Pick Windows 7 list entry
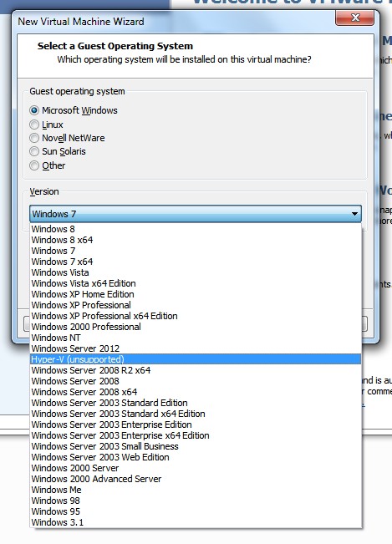This screenshot has height=544, width=392. click(196, 251)
